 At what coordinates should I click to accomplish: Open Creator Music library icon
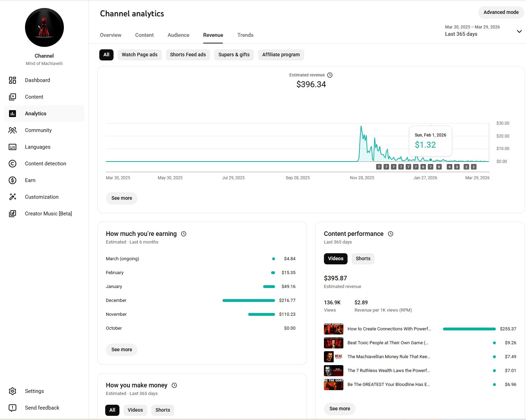12,214
